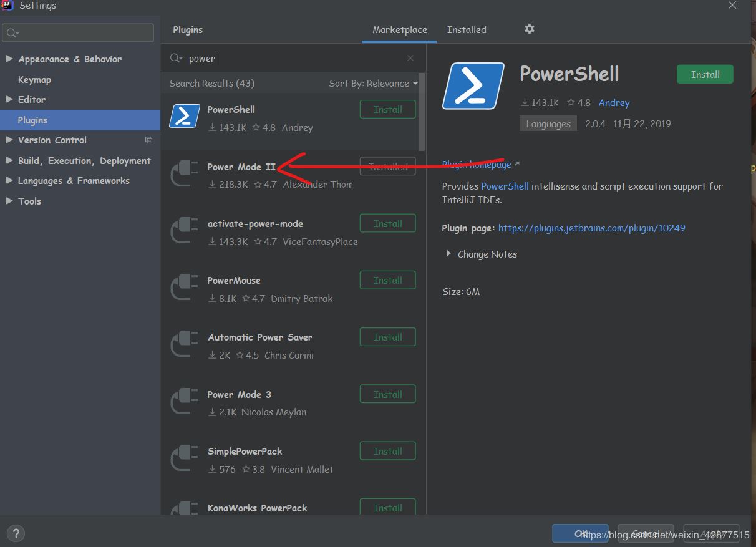Select the Power Mode II plugin entry
Screen dimensions: 756x547
click(x=293, y=176)
